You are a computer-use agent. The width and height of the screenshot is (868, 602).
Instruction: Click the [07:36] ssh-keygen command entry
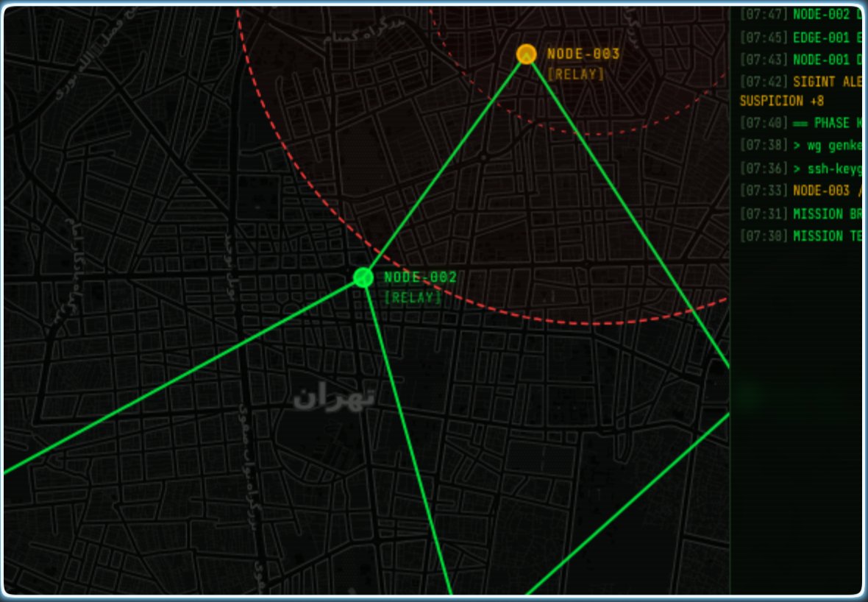tap(800, 169)
